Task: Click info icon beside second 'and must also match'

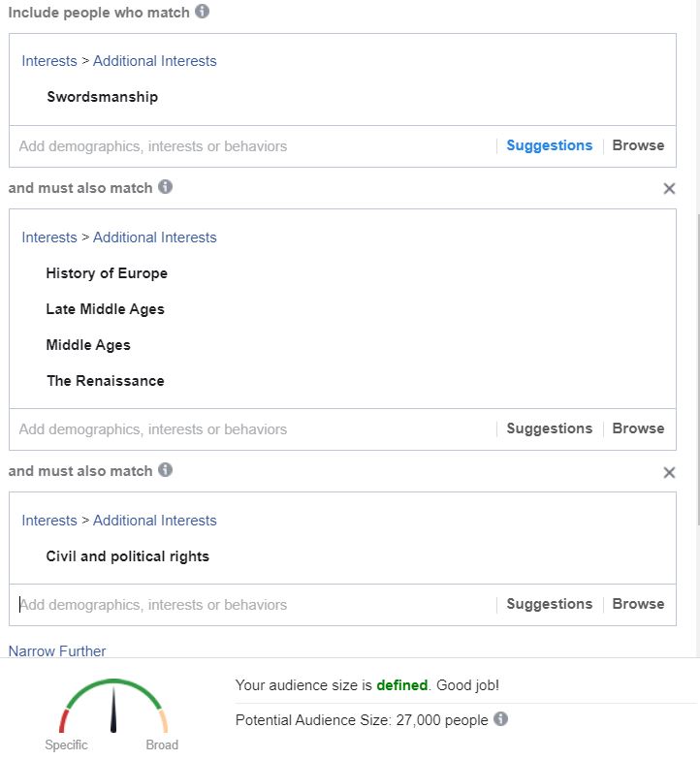Action: [165, 469]
